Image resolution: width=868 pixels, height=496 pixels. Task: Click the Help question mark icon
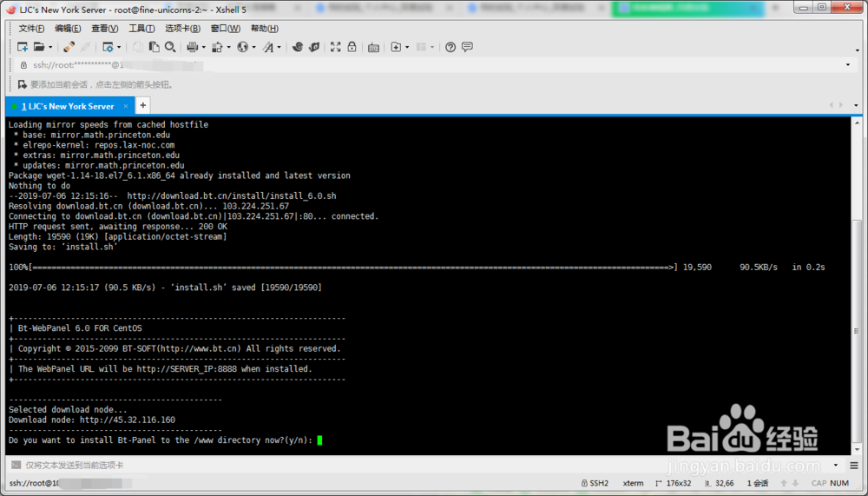tap(450, 47)
